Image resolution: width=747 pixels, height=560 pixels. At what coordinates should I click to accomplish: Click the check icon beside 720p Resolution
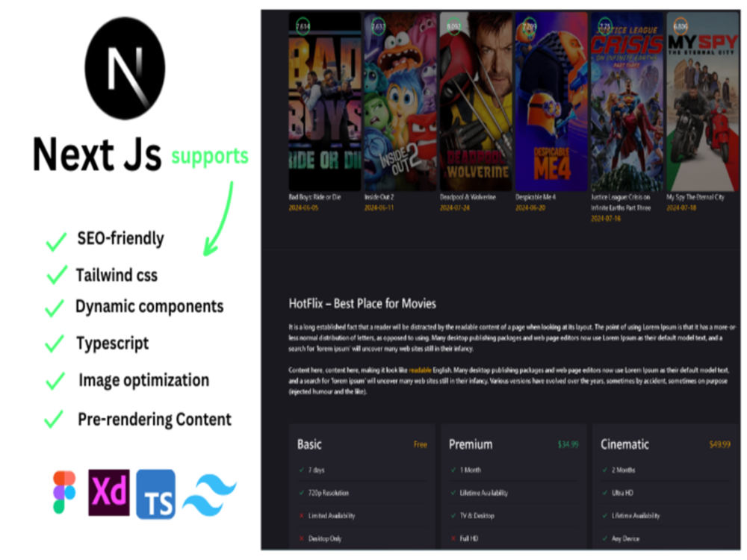[x=302, y=493]
